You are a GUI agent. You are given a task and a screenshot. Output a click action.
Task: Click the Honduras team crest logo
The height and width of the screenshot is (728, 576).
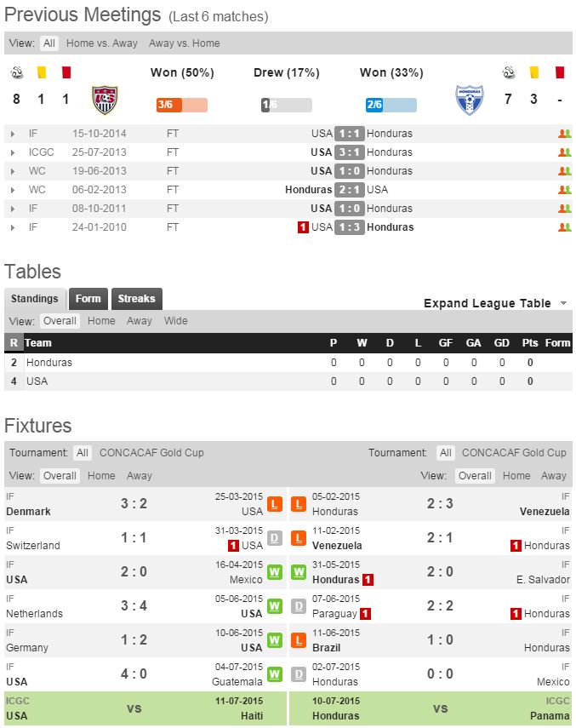click(x=470, y=100)
